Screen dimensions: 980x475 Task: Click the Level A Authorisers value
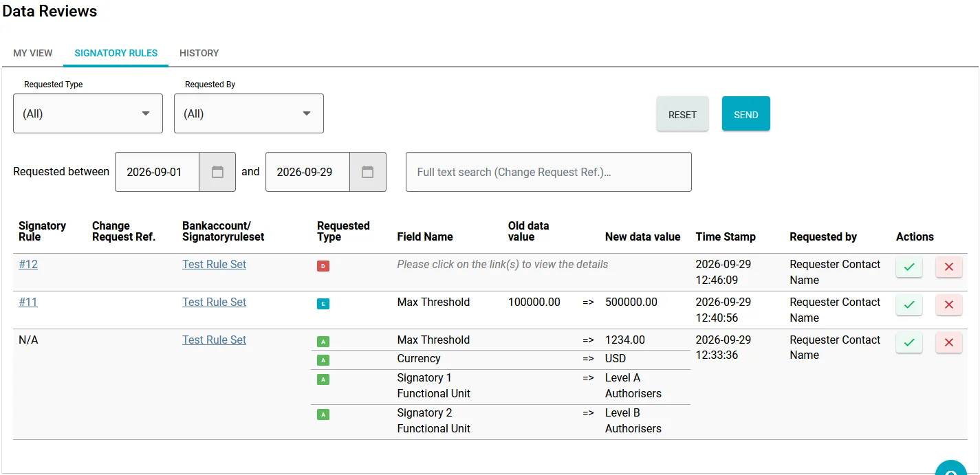click(x=633, y=386)
